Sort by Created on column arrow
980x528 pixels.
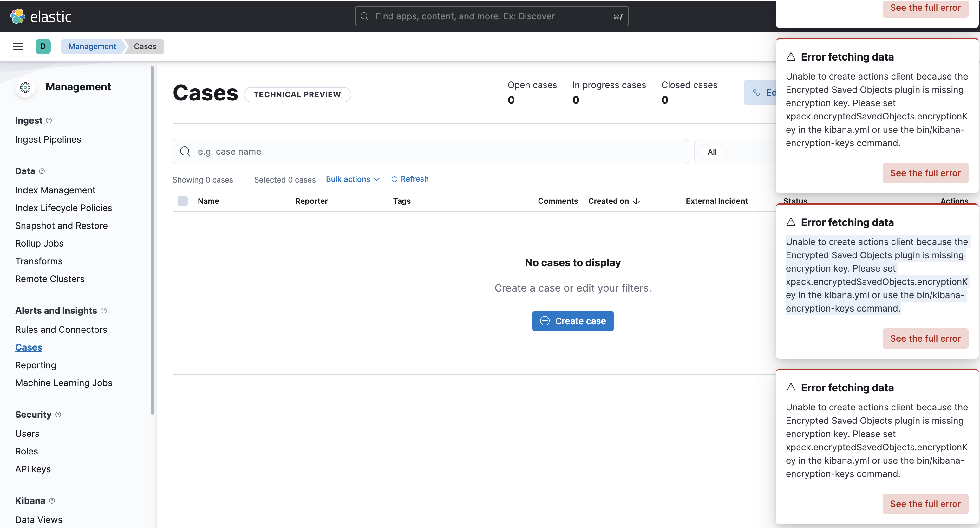pyautogui.click(x=636, y=201)
